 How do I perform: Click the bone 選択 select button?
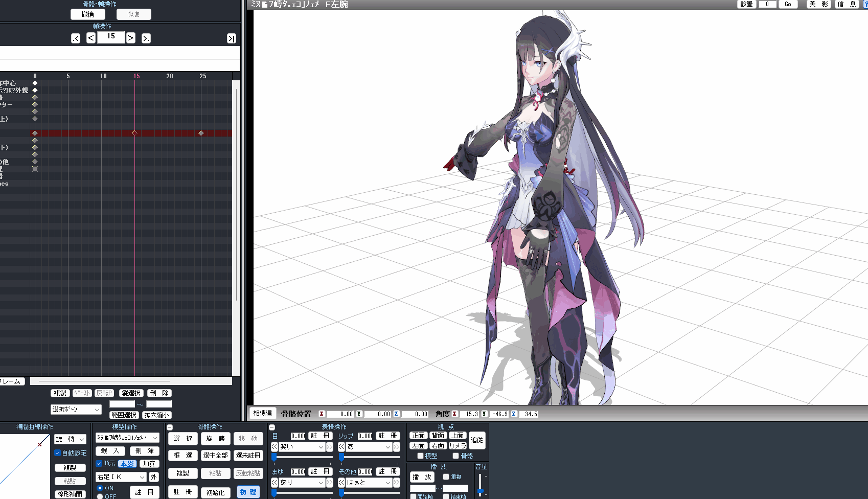(x=183, y=439)
